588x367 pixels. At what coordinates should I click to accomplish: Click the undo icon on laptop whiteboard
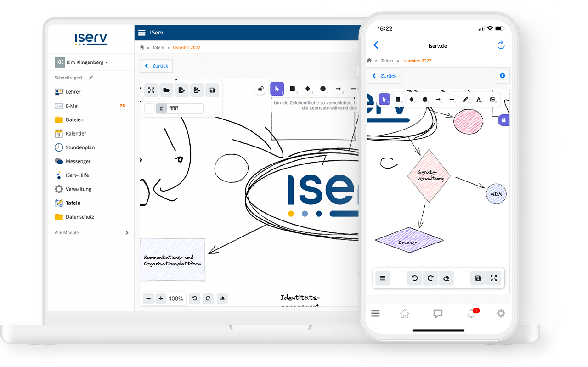tap(195, 299)
